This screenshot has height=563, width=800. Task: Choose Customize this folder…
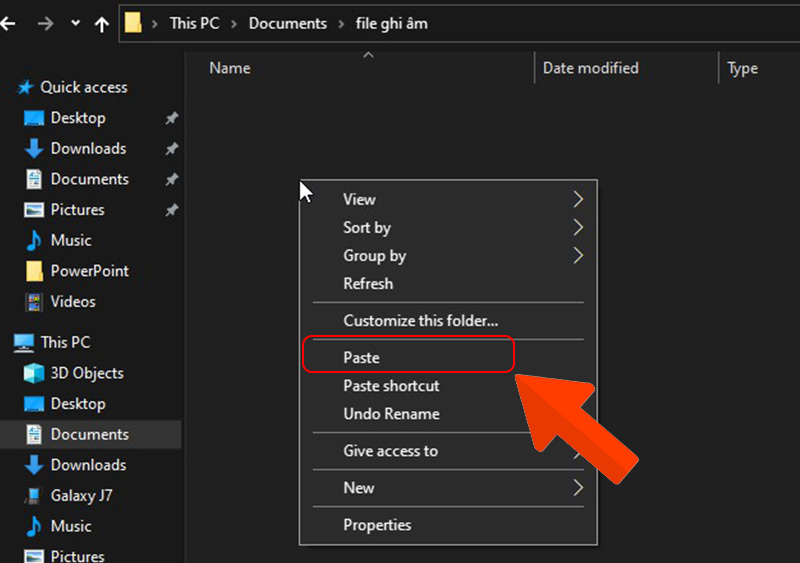[x=448, y=321]
